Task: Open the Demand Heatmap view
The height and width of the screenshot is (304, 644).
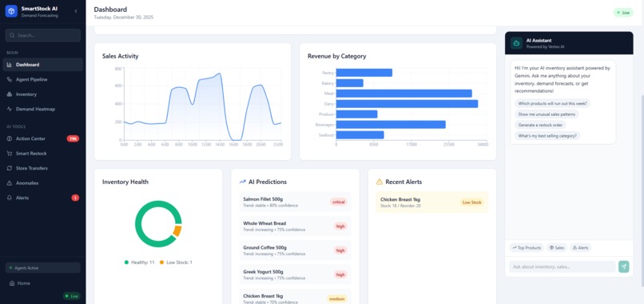Action: point(42,109)
